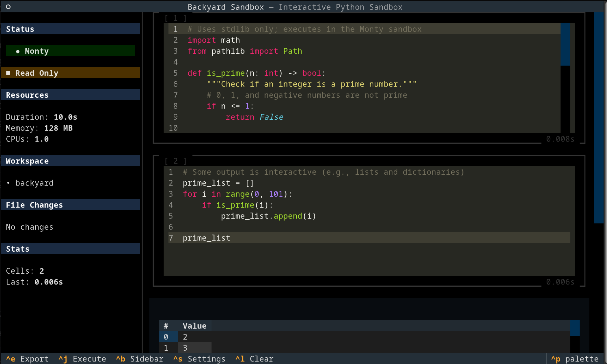Click the cell [ 2 ] label

[x=175, y=161]
